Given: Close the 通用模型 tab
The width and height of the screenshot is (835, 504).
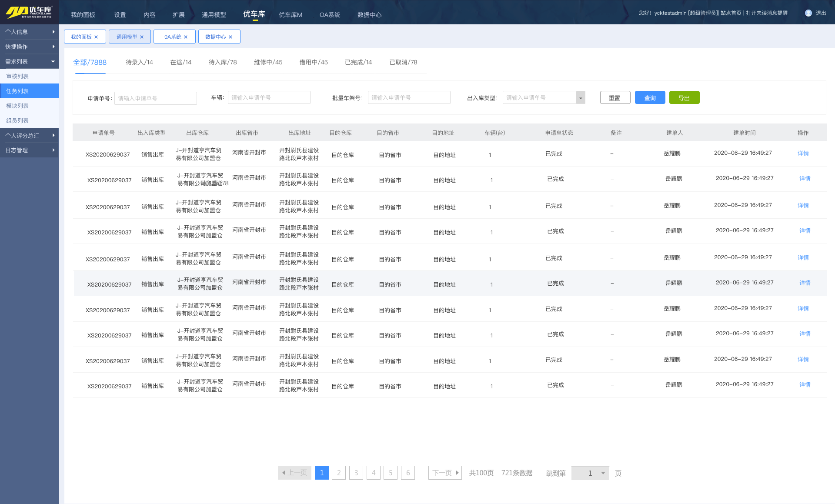Looking at the screenshot, I should click(142, 37).
